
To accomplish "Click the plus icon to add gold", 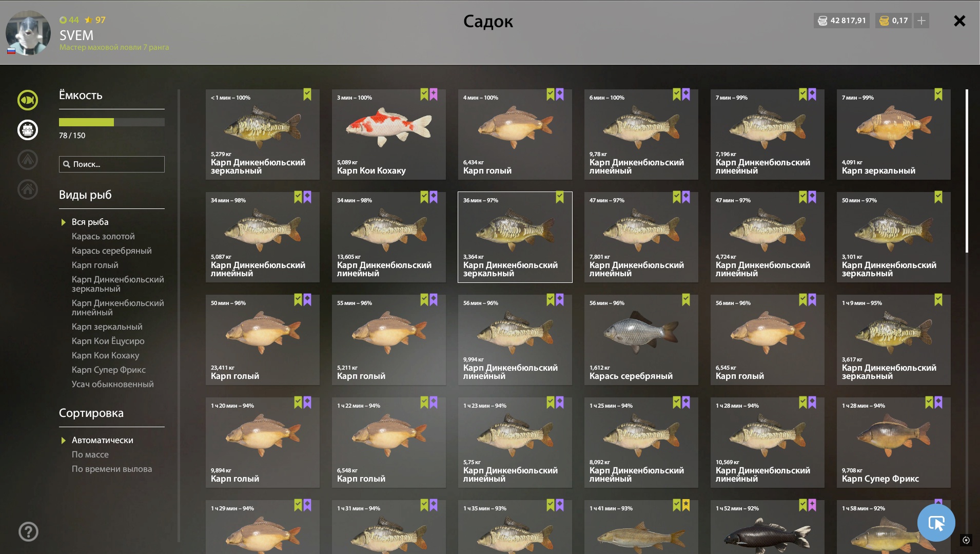I will [922, 21].
